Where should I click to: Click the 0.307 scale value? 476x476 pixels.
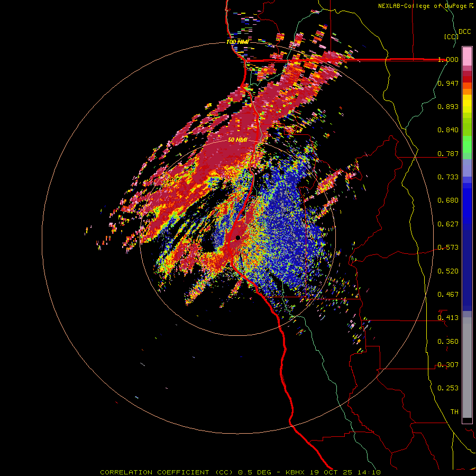tap(448, 364)
